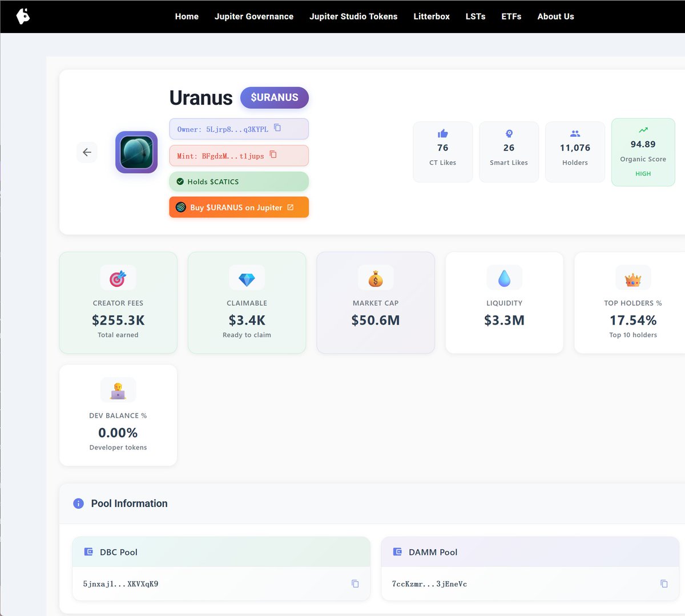Open the LSTs section
685x616 pixels.
coord(476,17)
